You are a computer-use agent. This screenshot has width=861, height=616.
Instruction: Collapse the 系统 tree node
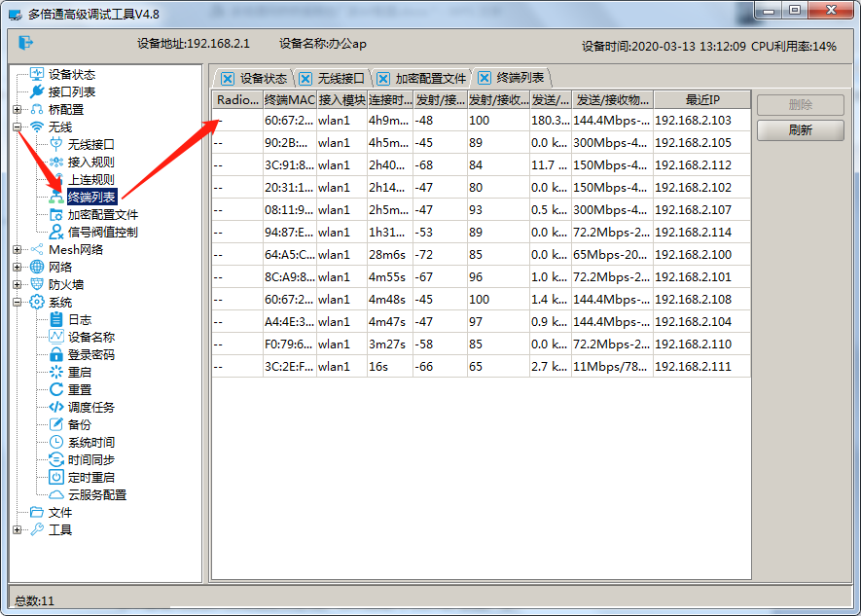pos(17,302)
